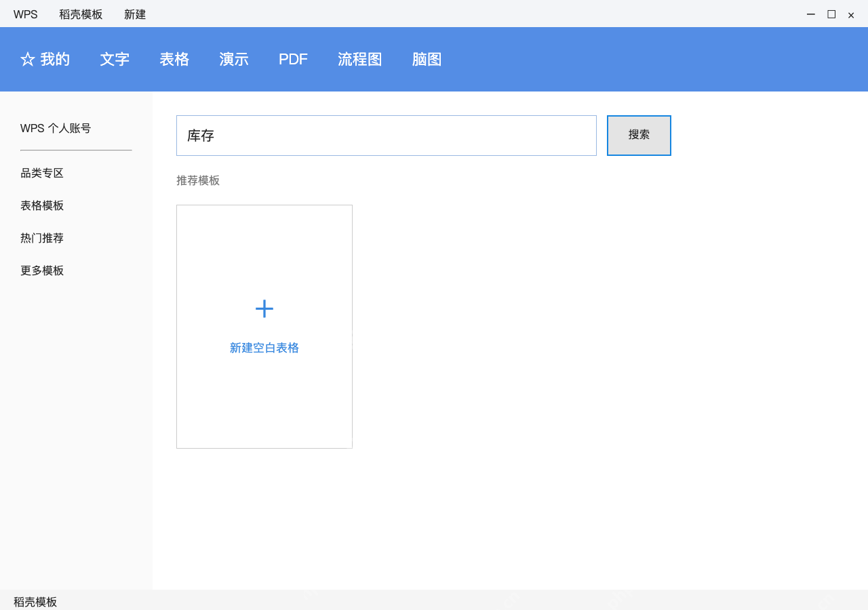
Task: Switch to the 流程图 tab
Action: click(x=360, y=60)
